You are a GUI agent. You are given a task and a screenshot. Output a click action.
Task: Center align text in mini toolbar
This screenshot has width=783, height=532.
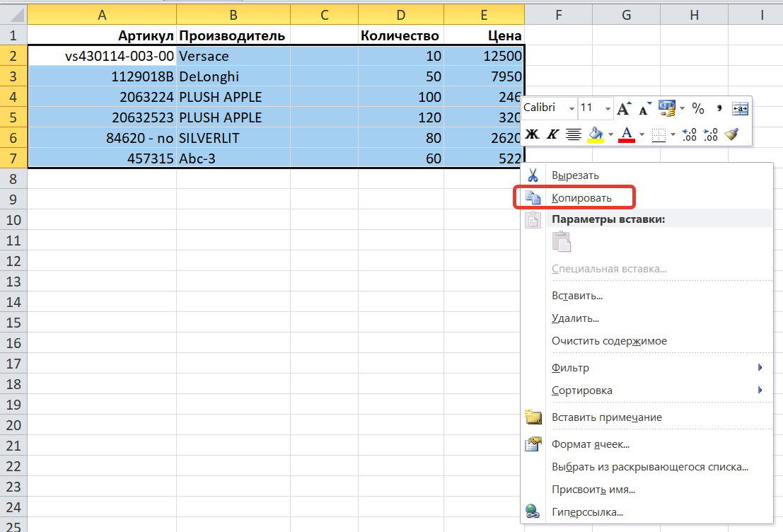pyautogui.click(x=573, y=134)
